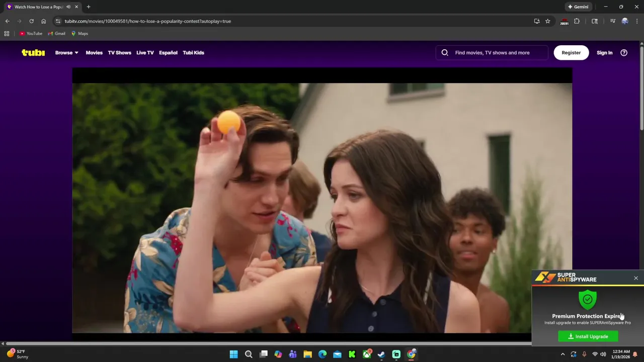
Task: Open the Español menu item
Action: click(x=168, y=52)
